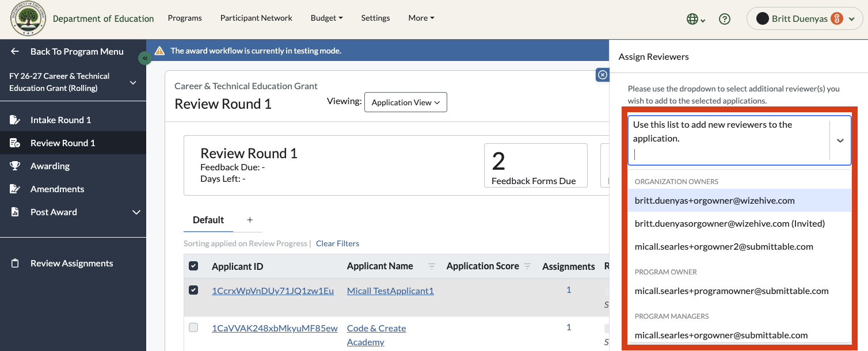Open the More dropdown menu
868x351 pixels.
click(421, 18)
